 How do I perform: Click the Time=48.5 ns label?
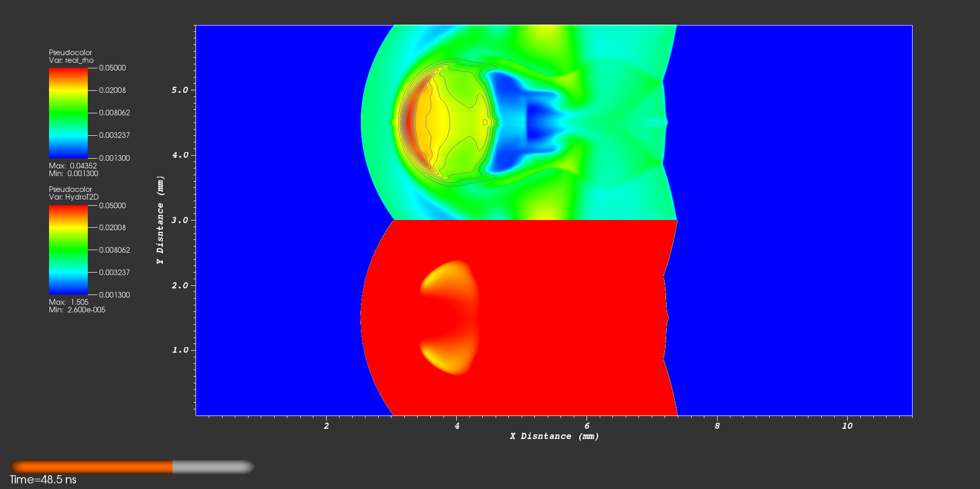(x=43, y=480)
